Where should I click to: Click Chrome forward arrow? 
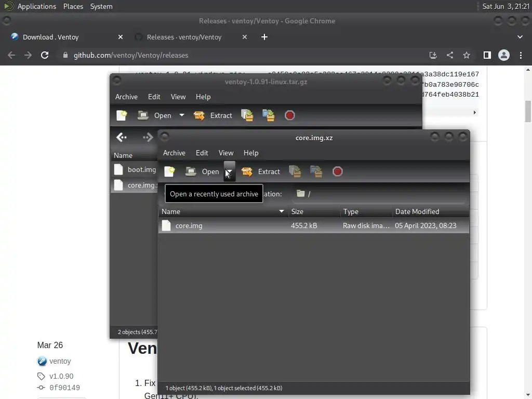[x=28, y=55]
